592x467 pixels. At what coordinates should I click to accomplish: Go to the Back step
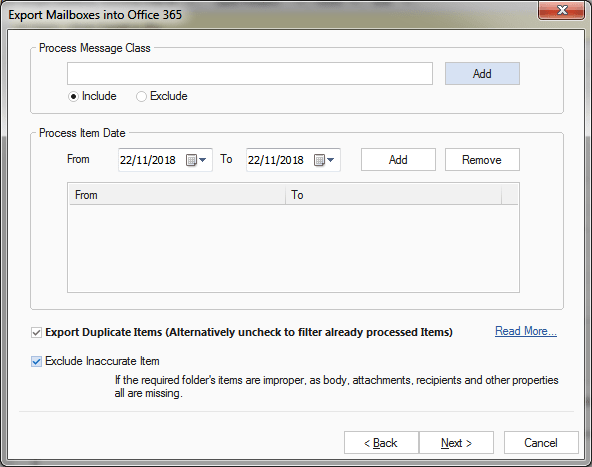[x=381, y=442]
